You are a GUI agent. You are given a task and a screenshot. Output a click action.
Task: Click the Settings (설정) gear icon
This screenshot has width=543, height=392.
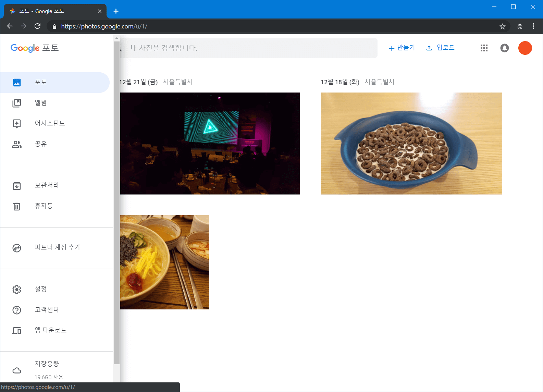(17, 290)
